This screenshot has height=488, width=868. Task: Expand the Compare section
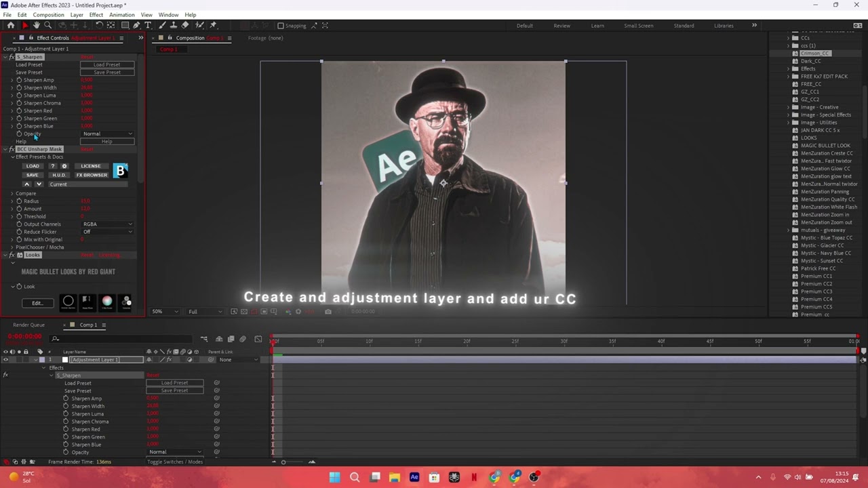tap(12, 194)
